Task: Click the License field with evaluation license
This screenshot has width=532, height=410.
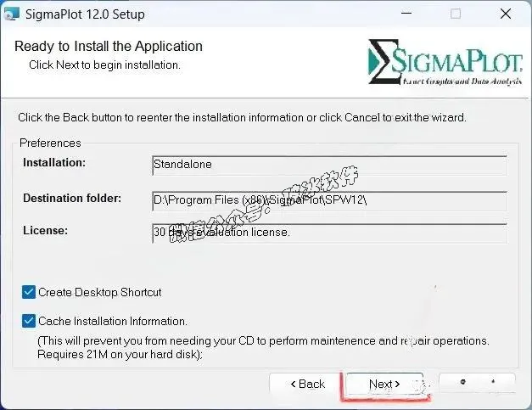Action: point(330,233)
